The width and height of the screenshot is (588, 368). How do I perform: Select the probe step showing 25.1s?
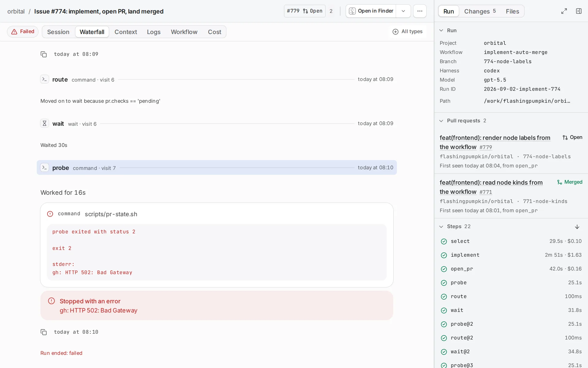511,283
